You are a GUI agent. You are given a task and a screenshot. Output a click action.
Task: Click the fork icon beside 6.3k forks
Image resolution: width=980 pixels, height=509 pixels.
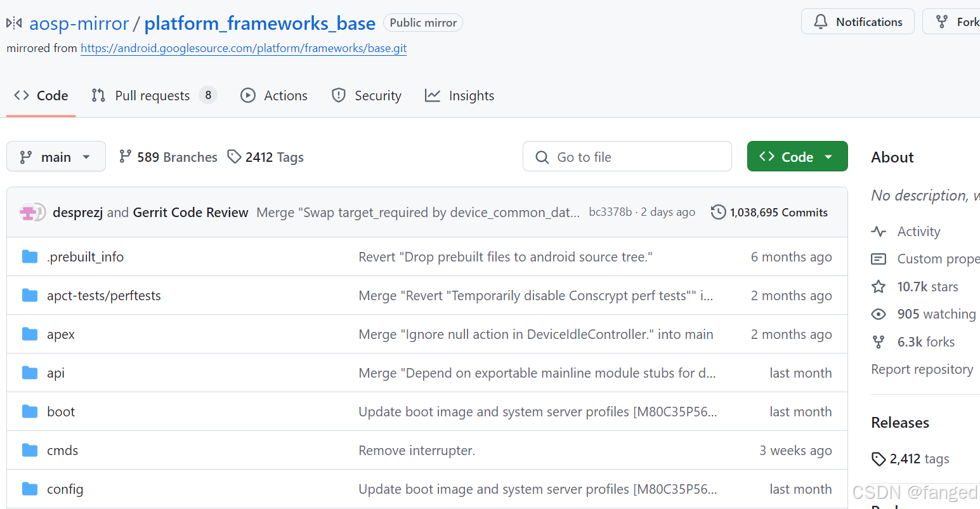tap(879, 342)
